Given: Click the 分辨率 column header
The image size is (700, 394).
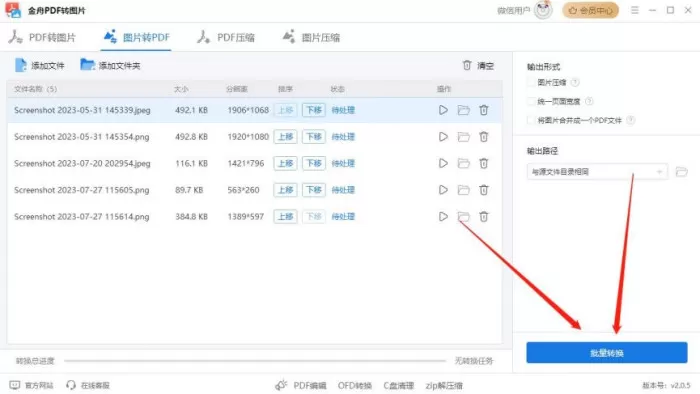Looking at the screenshot, I should click(x=237, y=89).
